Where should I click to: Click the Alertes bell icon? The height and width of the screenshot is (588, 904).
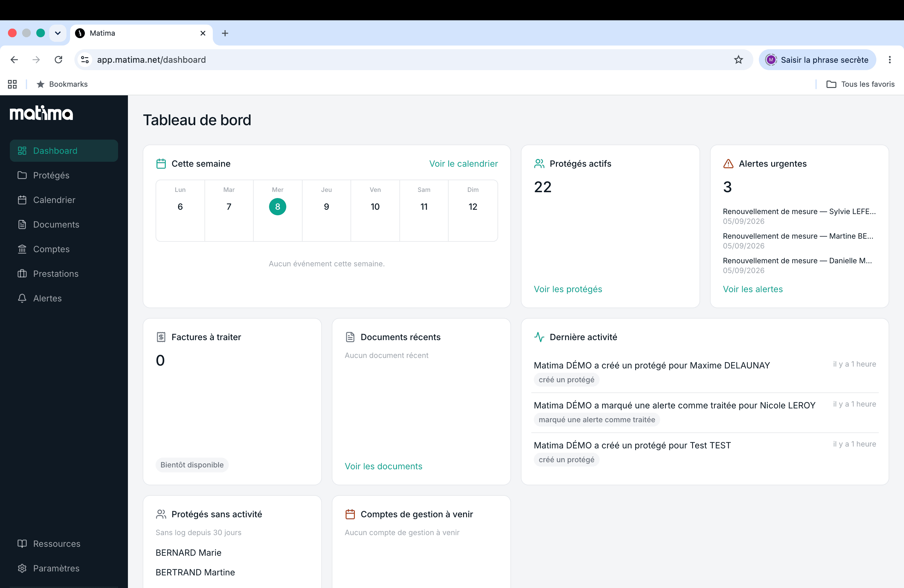point(22,298)
